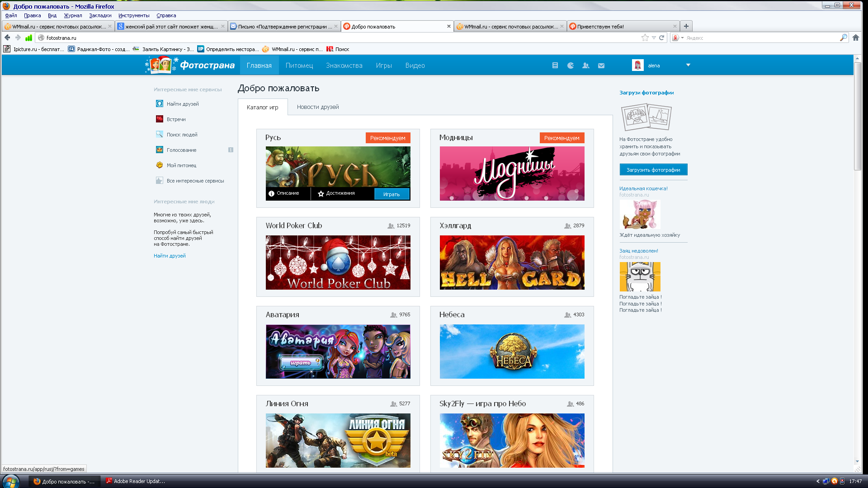Open the Инструменты menu
The width and height of the screenshot is (868, 488).
[x=134, y=15]
